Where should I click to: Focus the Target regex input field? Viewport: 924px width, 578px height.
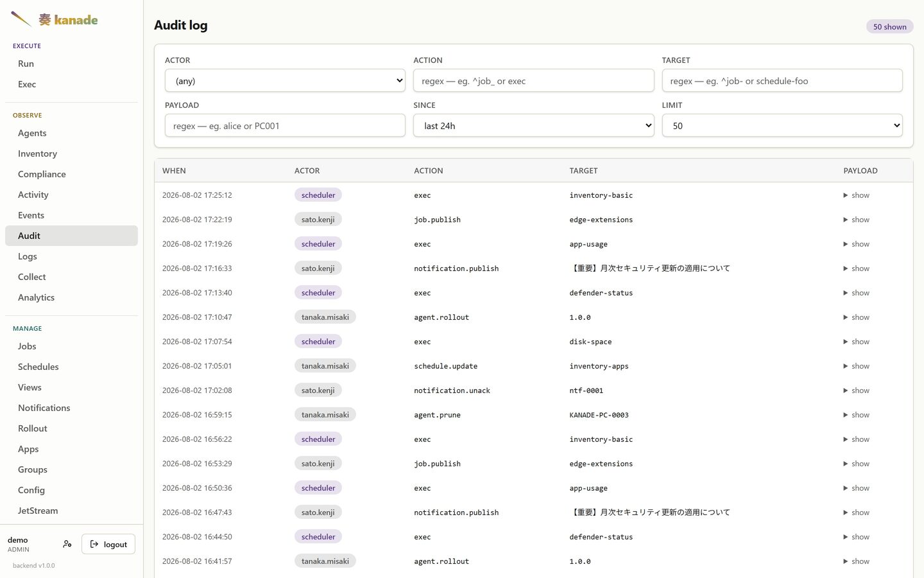[x=782, y=81]
